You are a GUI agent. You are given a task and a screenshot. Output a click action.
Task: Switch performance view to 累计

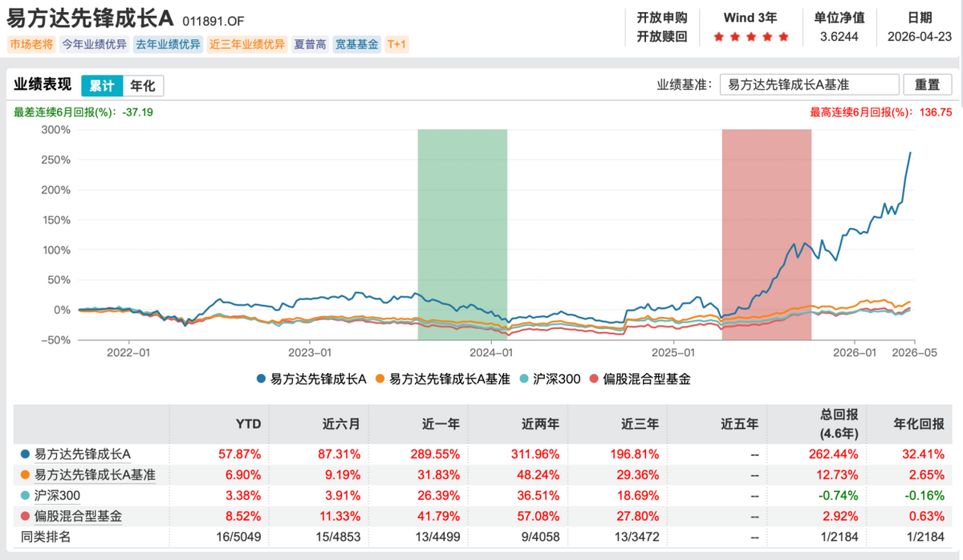click(x=102, y=86)
